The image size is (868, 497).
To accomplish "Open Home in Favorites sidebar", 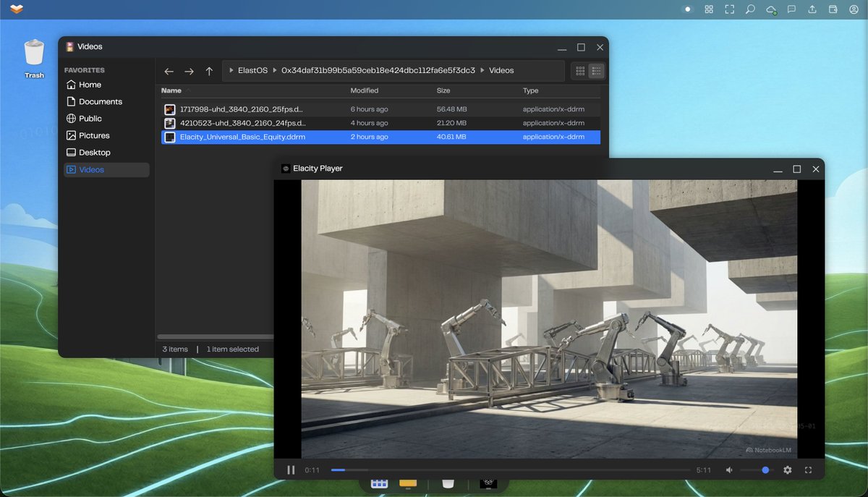I will pyautogui.click(x=106, y=85).
